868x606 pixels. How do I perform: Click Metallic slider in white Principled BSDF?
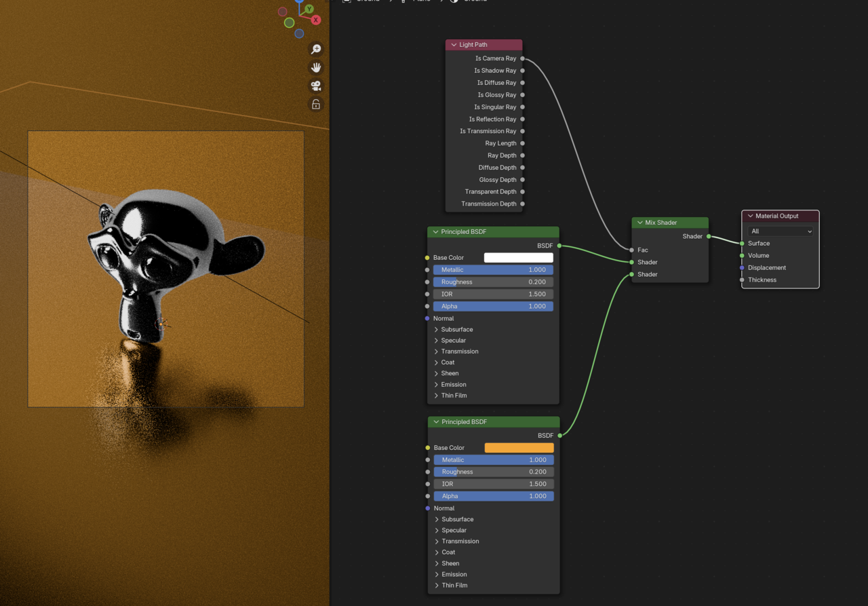tap(493, 270)
